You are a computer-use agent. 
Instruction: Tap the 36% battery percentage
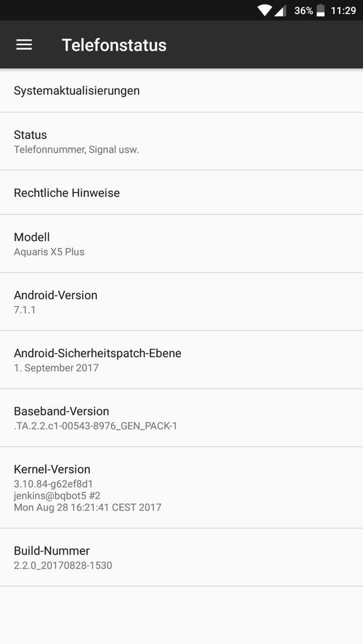click(x=303, y=11)
